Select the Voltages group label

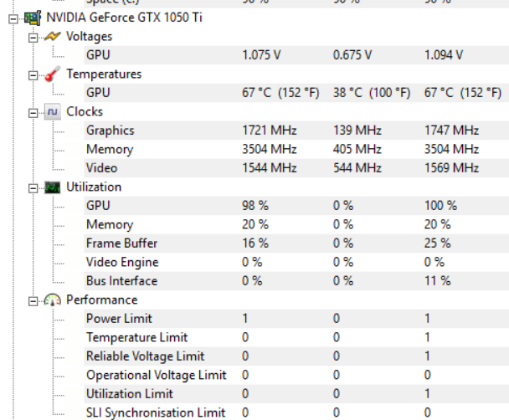[x=90, y=37]
